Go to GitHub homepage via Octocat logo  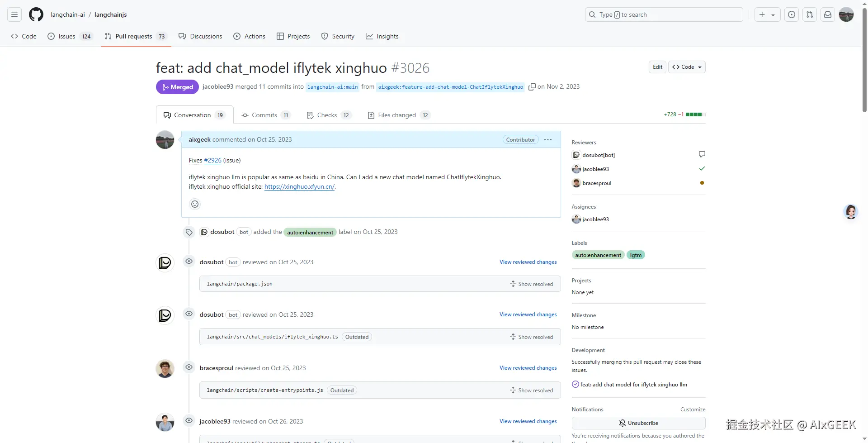(x=36, y=14)
